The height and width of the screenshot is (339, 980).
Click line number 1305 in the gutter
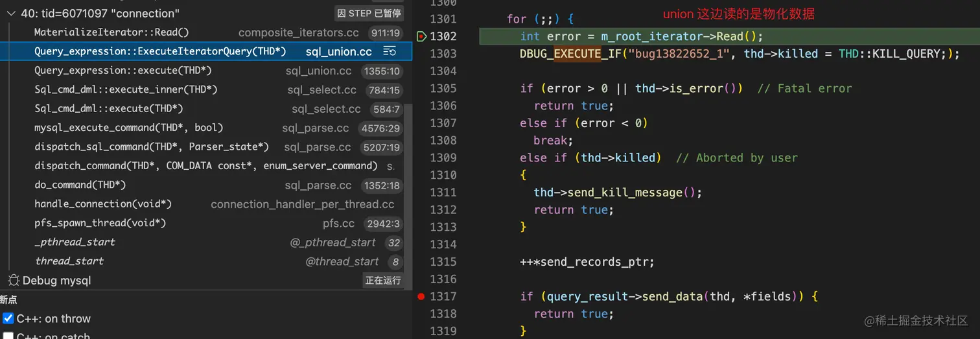click(443, 88)
